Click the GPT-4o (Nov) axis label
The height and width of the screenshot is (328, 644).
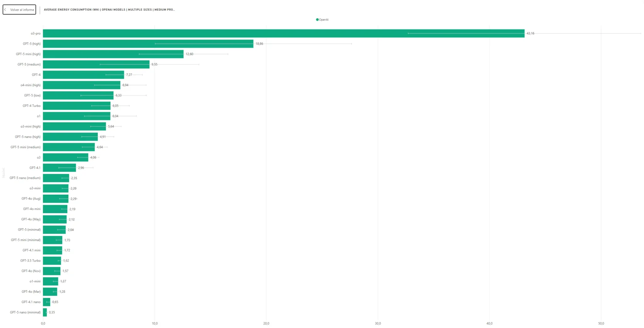pos(31,271)
